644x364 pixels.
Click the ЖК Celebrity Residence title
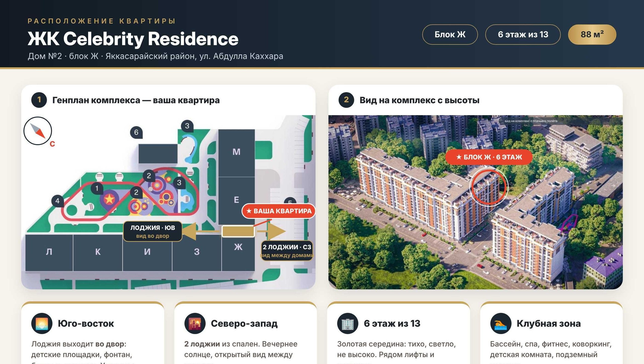(x=133, y=39)
